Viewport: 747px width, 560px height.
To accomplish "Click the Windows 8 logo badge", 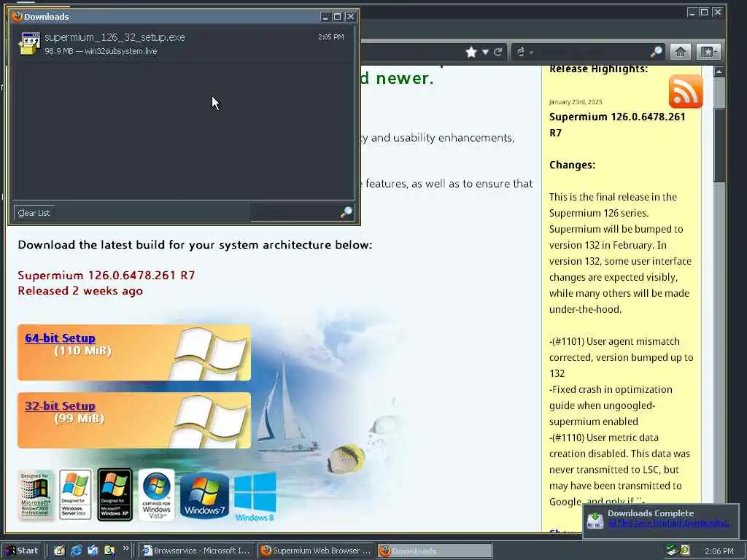I will point(255,497).
